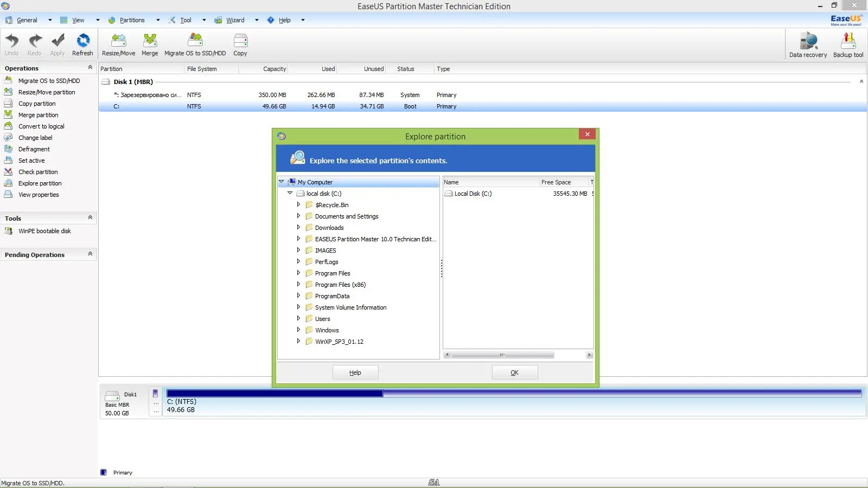Expand the Program Files (x86) folder
868x488 pixels.
pyautogui.click(x=298, y=284)
